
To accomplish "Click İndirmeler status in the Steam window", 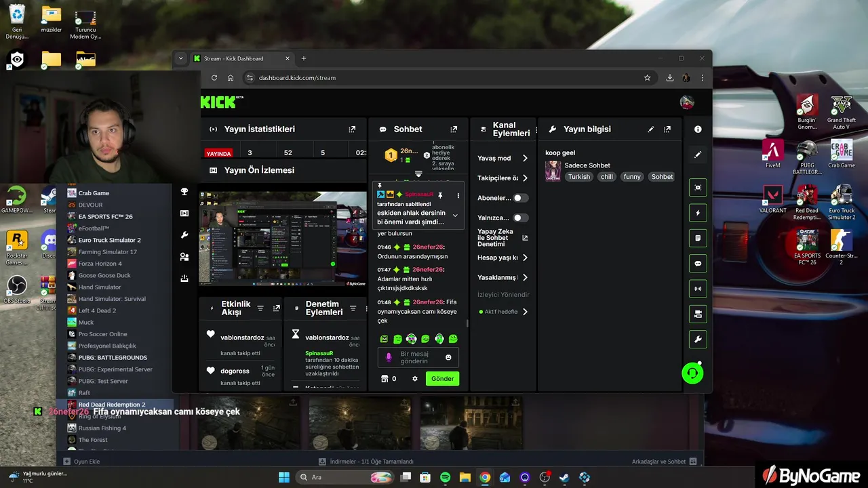I will point(366,462).
